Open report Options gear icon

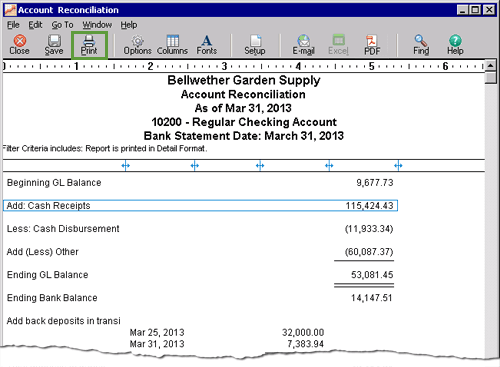tap(137, 45)
